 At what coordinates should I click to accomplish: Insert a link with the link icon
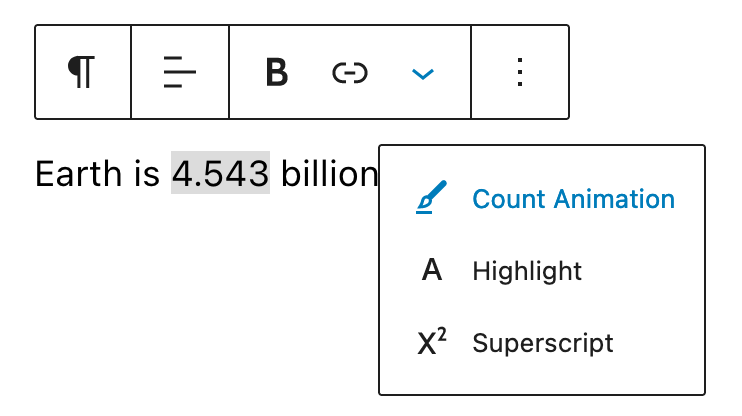(x=350, y=72)
